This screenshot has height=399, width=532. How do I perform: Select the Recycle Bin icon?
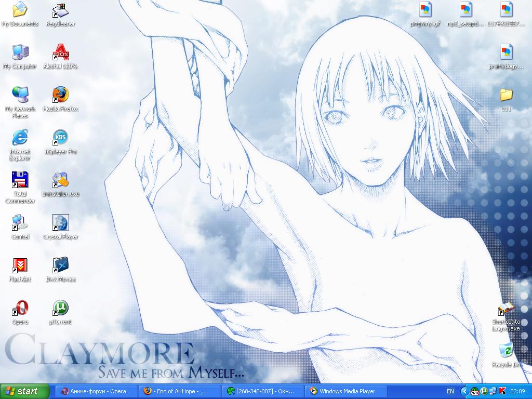coord(506,351)
